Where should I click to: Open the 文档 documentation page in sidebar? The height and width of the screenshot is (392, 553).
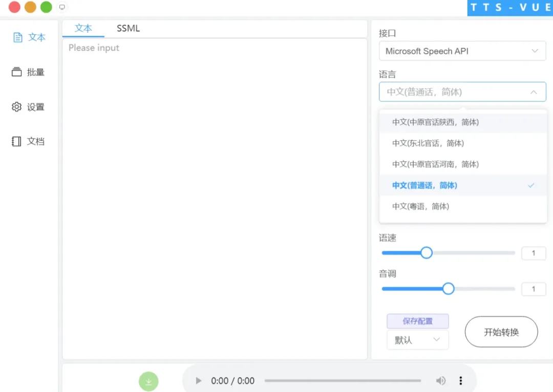28,141
